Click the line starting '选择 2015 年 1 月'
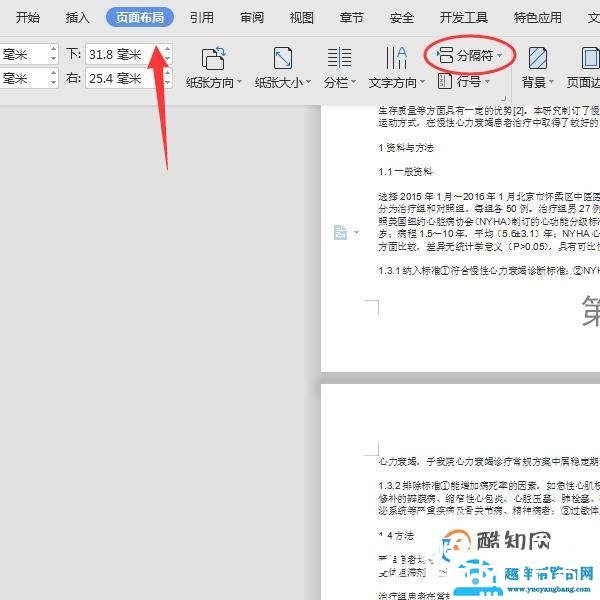Viewport: 600px width, 600px height. pos(489,197)
